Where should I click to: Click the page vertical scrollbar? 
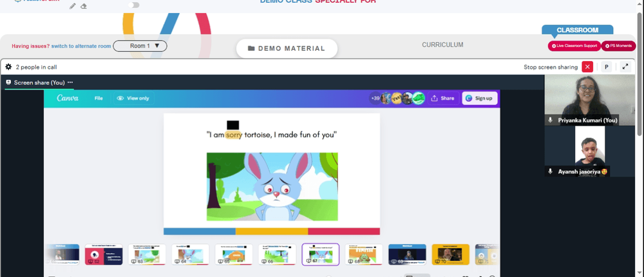(639, 74)
